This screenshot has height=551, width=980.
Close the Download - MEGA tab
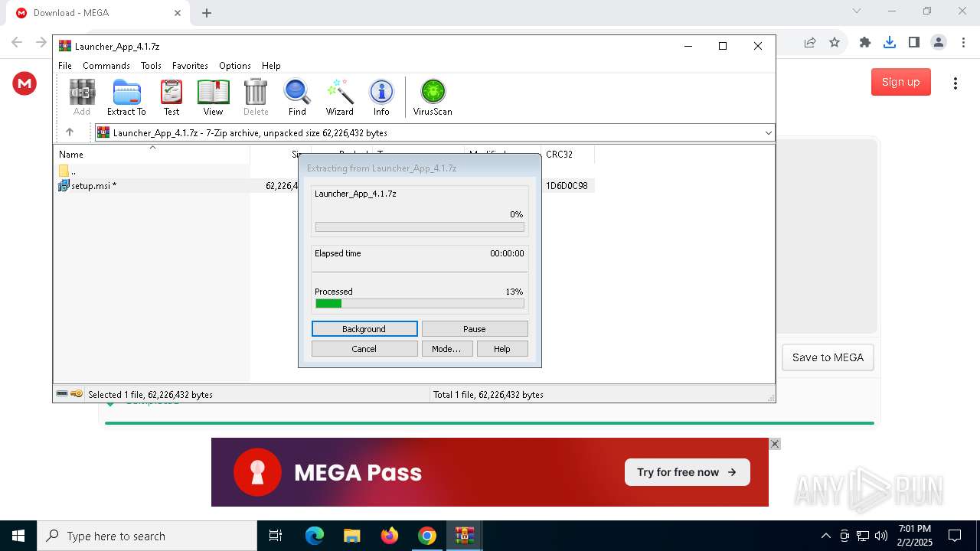click(x=178, y=13)
